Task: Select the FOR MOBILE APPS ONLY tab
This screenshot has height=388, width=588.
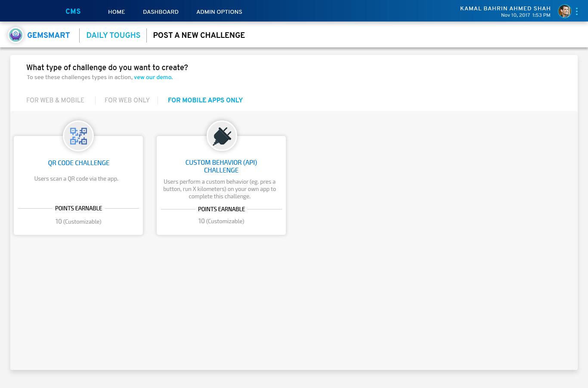Action: click(x=205, y=100)
